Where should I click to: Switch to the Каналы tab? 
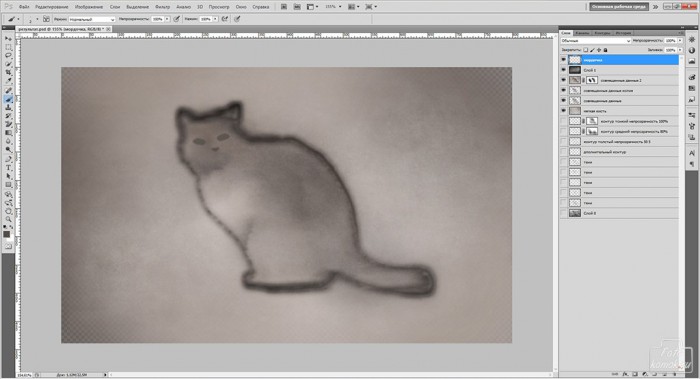pyautogui.click(x=582, y=33)
